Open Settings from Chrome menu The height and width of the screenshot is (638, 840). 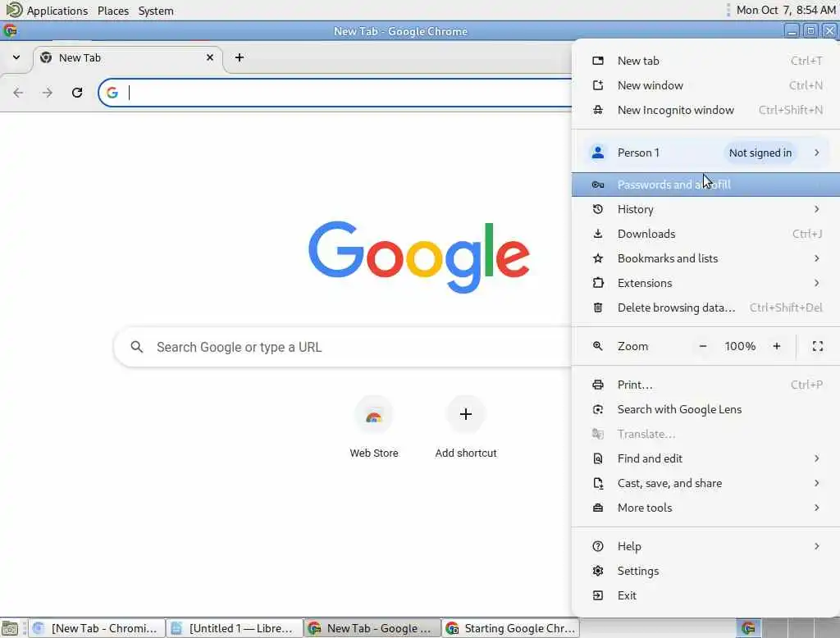[x=705, y=571]
